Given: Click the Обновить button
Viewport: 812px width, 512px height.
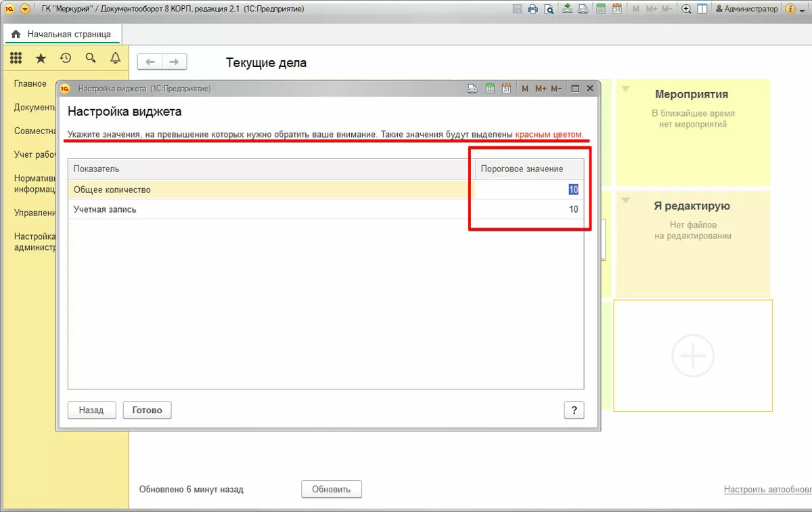Looking at the screenshot, I should (x=331, y=489).
